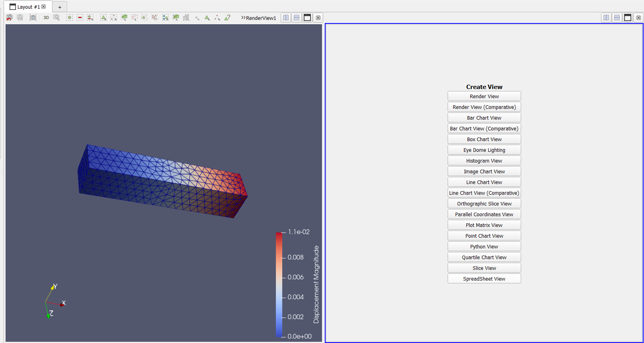This screenshot has width=644, height=343.
Task: Maximize the empty Create View frame
Action: (628, 17)
